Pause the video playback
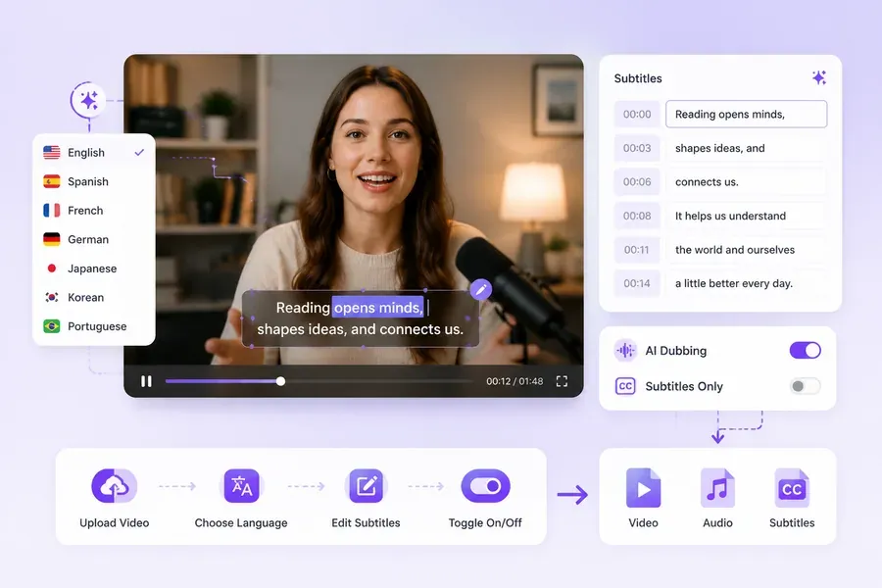Viewport: 882px width, 588px height. pyautogui.click(x=146, y=381)
